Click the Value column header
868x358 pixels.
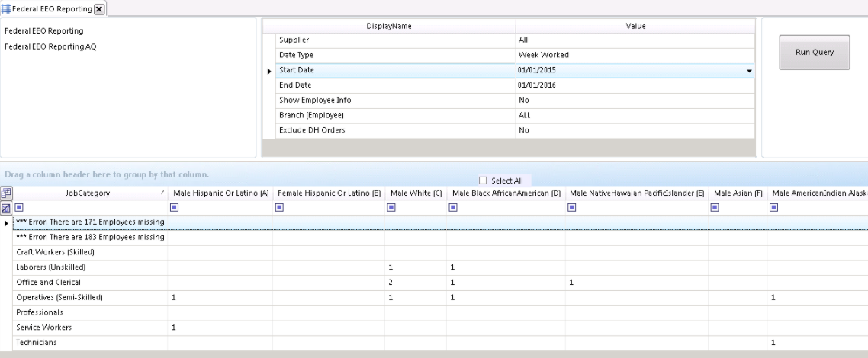point(635,26)
